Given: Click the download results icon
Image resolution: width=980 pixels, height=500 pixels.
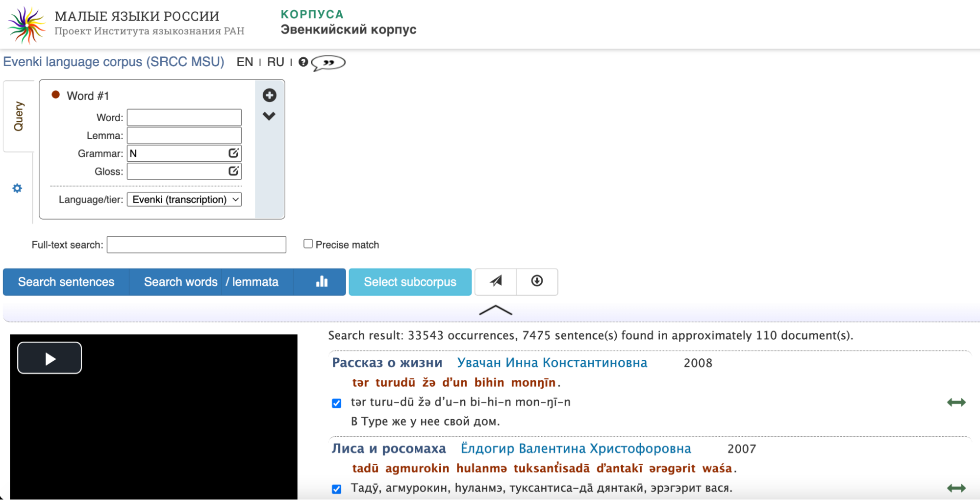Looking at the screenshot, I should point(537,281).
